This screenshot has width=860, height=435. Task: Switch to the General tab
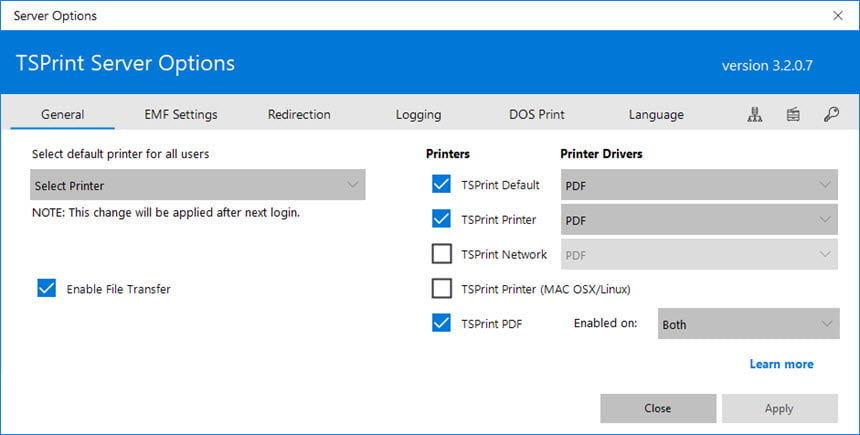(x=63, y=114)
